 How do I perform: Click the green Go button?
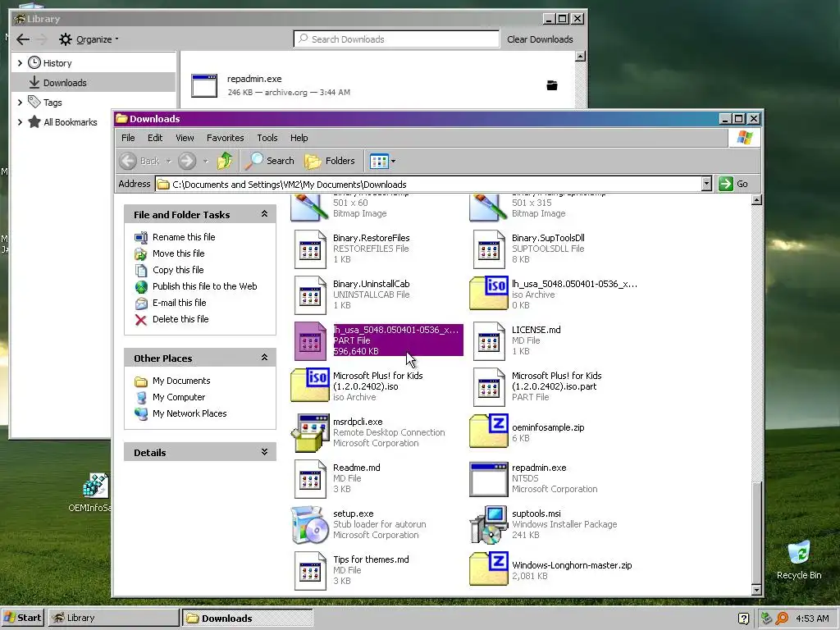tap(734, 184)
